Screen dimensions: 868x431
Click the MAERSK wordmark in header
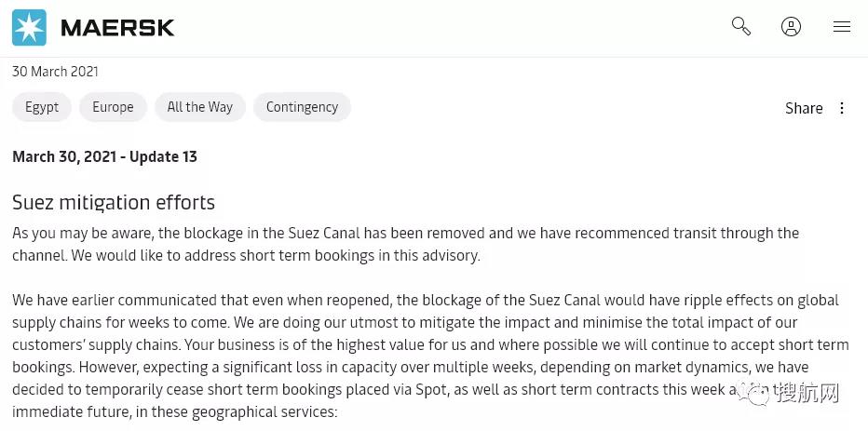pos(117,28)
